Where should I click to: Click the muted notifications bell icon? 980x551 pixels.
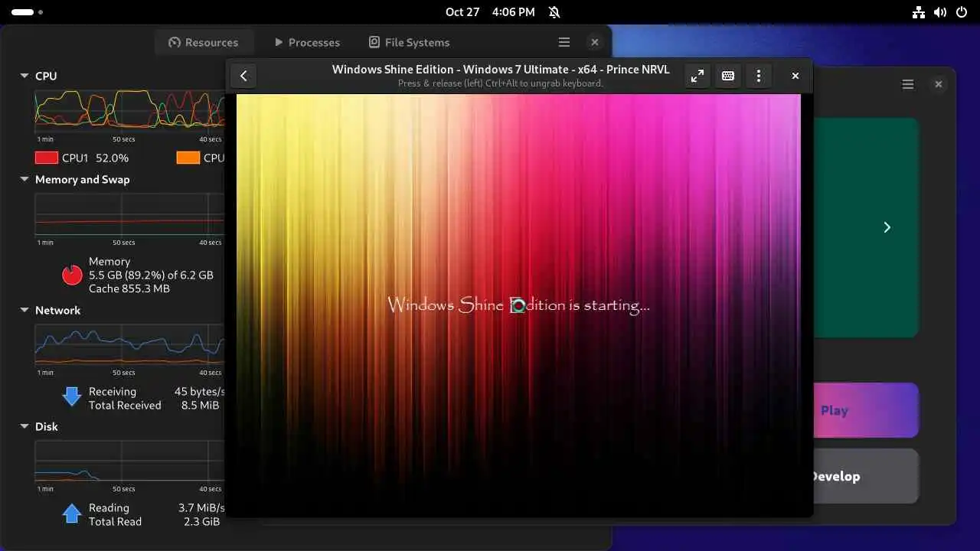(x=554, y=12)
